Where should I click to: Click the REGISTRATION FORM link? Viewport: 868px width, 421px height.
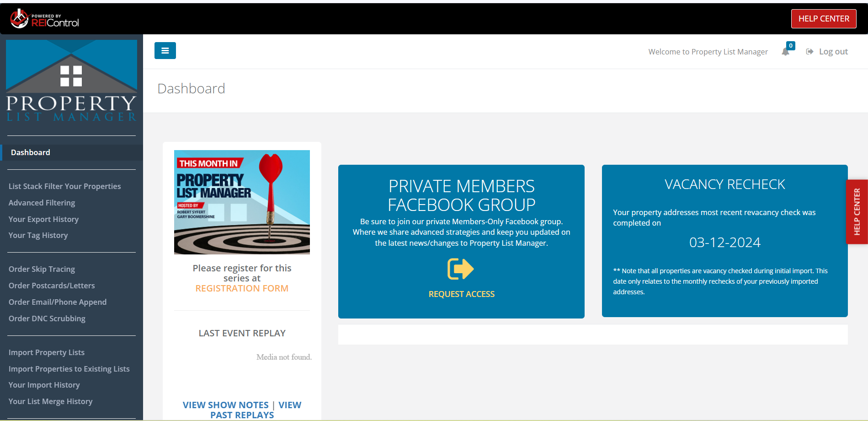coord(242,288)
